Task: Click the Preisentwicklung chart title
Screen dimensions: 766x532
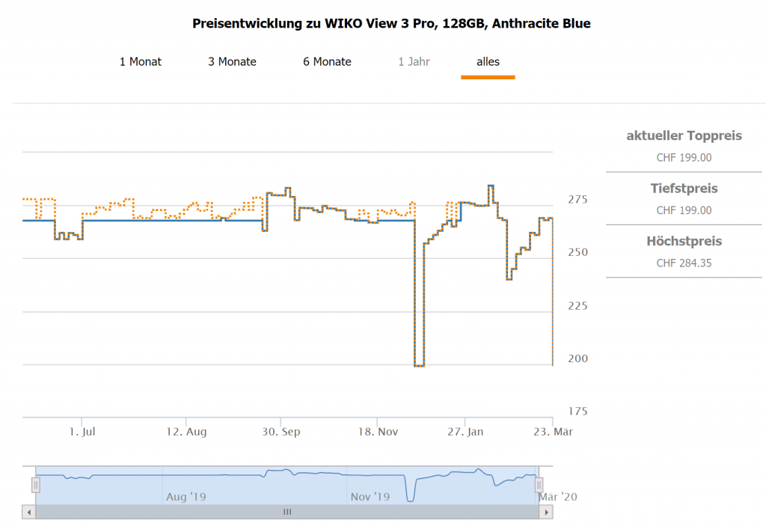Action: click(x=391, y=23)
